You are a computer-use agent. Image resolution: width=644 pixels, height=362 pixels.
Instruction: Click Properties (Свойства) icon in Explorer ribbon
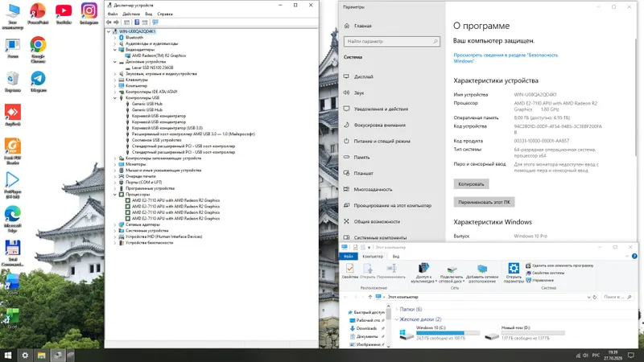pos(350,271)
